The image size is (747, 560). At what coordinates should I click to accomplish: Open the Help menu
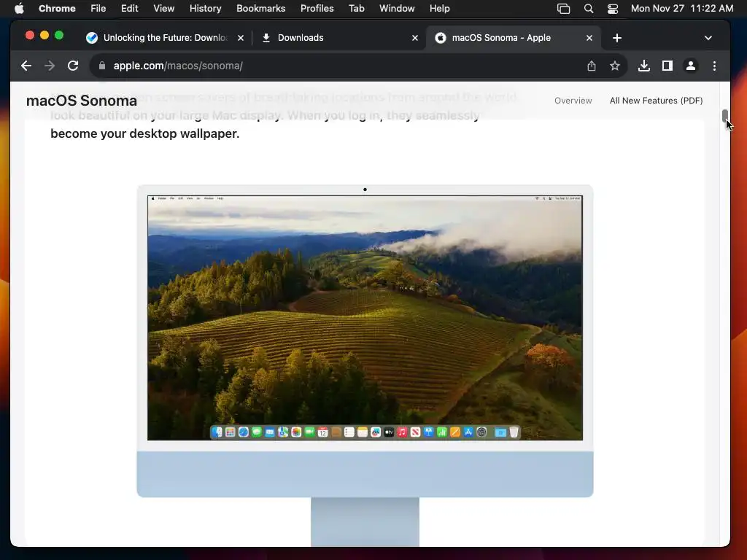pyautogui.click(x=439, y=8)
